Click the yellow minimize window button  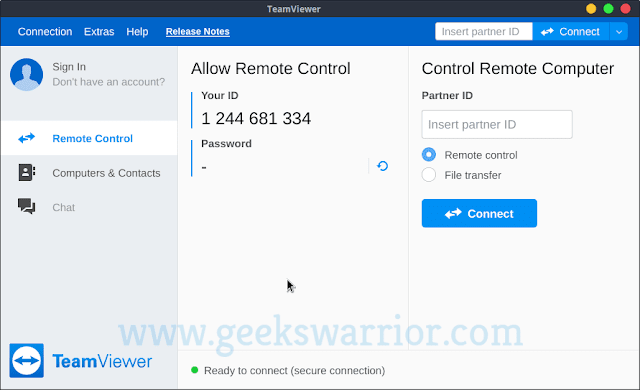(591, 9)
